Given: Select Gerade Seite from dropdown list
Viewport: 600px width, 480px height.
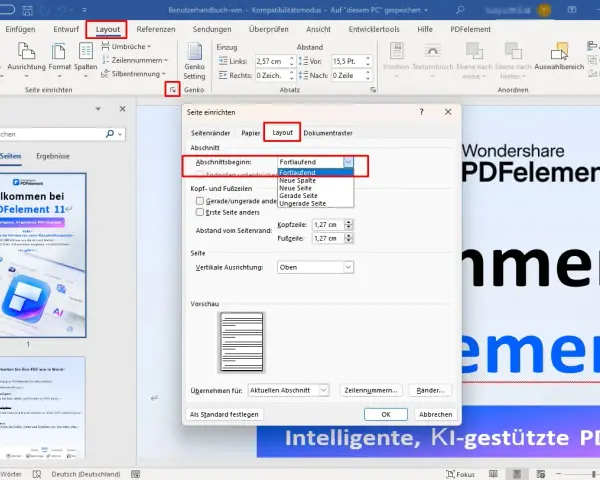Looking at the screenshot, I should [x=298, y=196].
